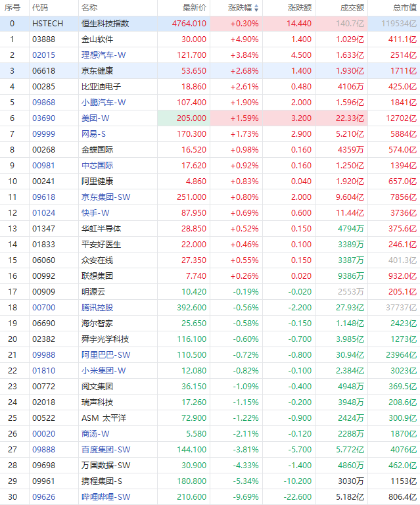Open stock link 阿里巴巴-SW
This screenshot has width=420, height=505.
point(106,355)
